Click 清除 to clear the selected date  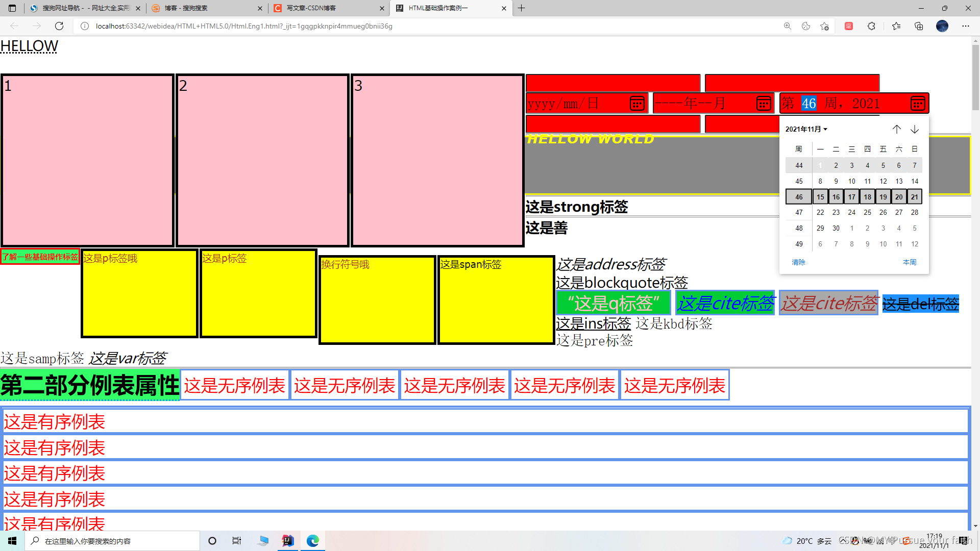coord(798,262)
